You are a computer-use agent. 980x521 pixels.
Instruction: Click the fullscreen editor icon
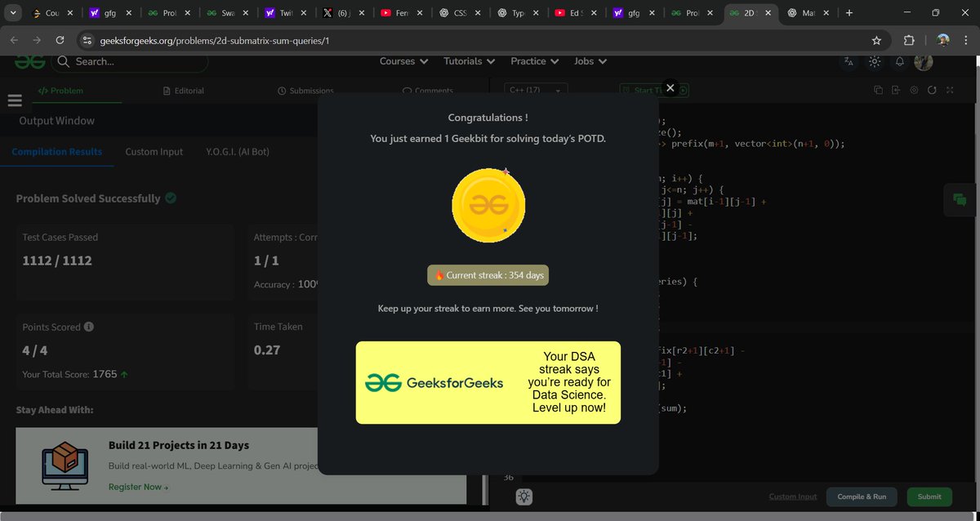pos(950,90)
